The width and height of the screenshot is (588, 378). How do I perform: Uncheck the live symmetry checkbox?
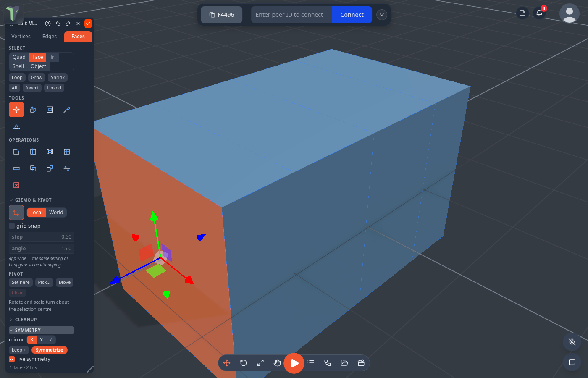pyautogui.click(x=12, y=359)
